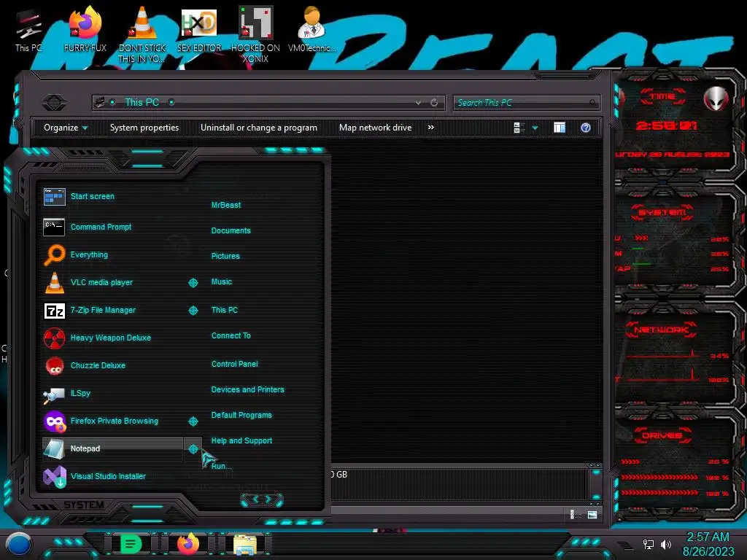
Task: Click the volume speaker tray icon
Action: click(665, 544)
